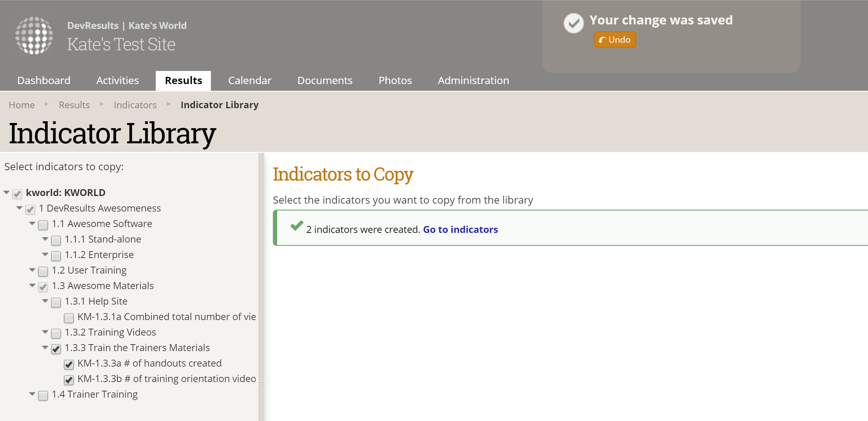This screenshot has width=868, height=421.
Task: Switch to the Administration tab
Action: 473,80
